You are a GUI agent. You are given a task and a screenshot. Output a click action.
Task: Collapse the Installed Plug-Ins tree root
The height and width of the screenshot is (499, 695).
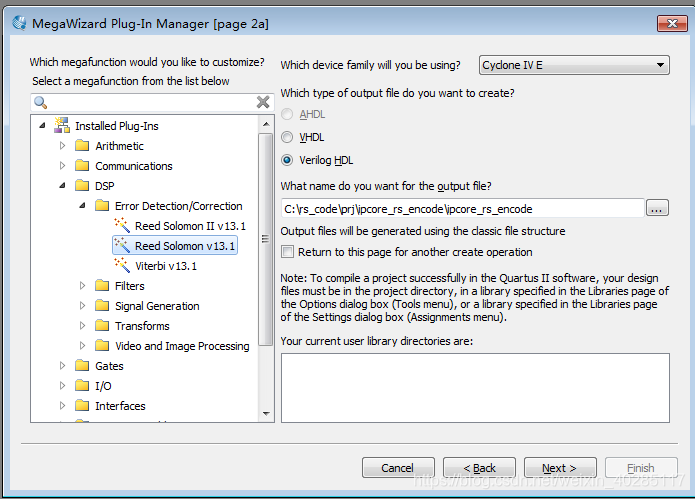point(42,125)
